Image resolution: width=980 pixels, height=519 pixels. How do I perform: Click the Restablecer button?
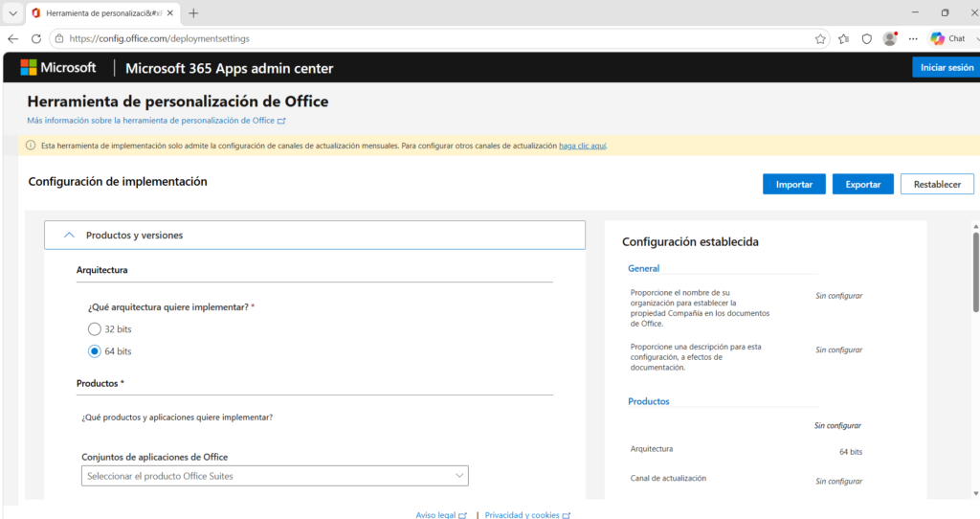[937, 185]
